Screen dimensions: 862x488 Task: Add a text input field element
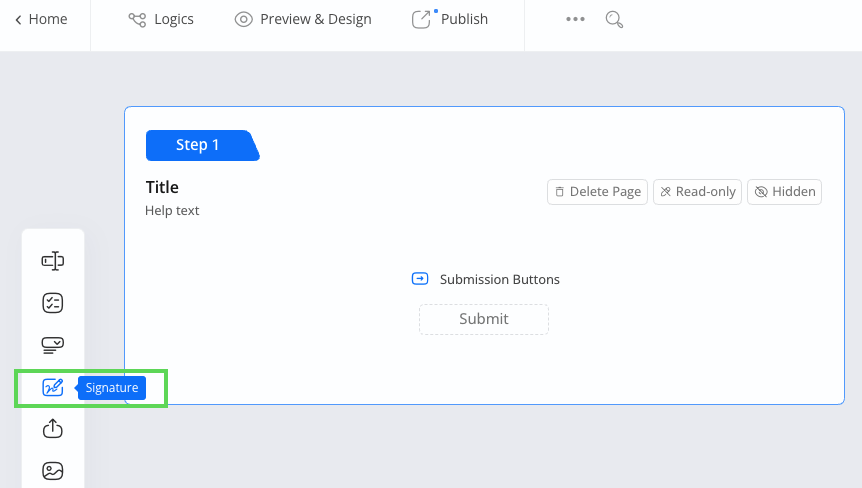pos(53,261)
